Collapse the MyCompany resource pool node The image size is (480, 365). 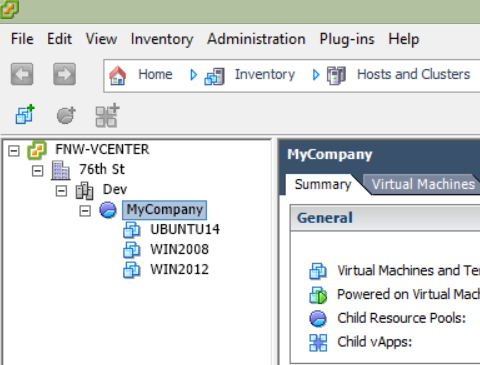pos(85,211)
